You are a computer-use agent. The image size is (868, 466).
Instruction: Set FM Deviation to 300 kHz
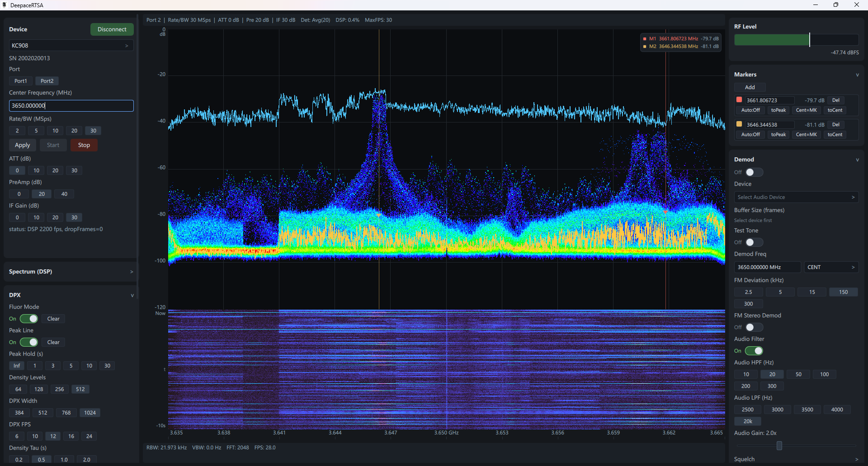point(748,303)
